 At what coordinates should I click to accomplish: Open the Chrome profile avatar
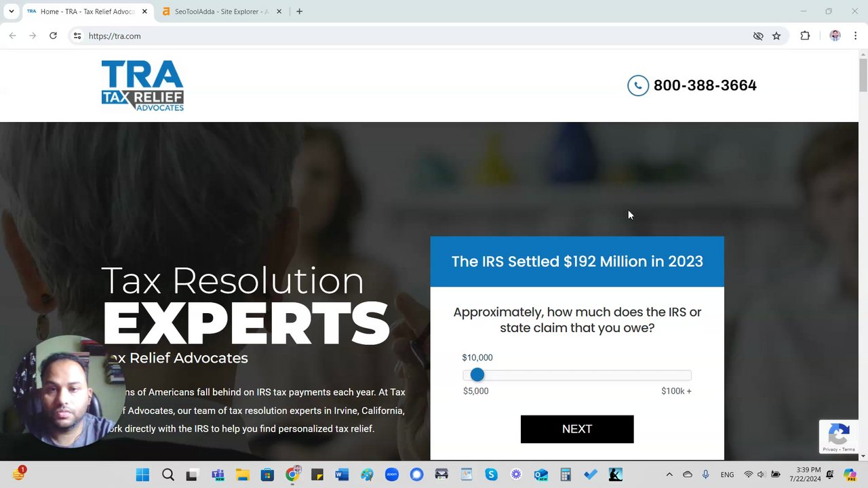pos(835,36)
